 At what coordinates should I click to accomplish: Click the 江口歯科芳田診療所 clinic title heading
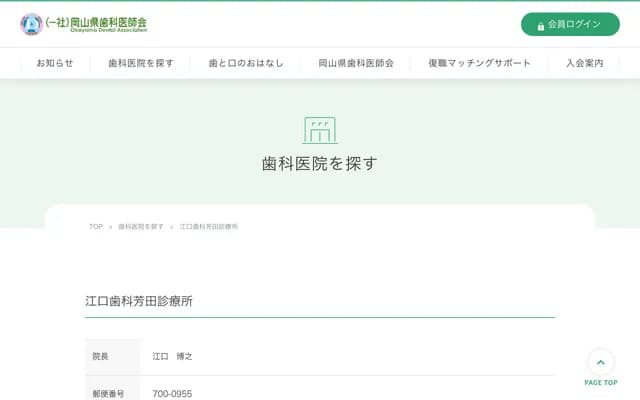[139, 301]
